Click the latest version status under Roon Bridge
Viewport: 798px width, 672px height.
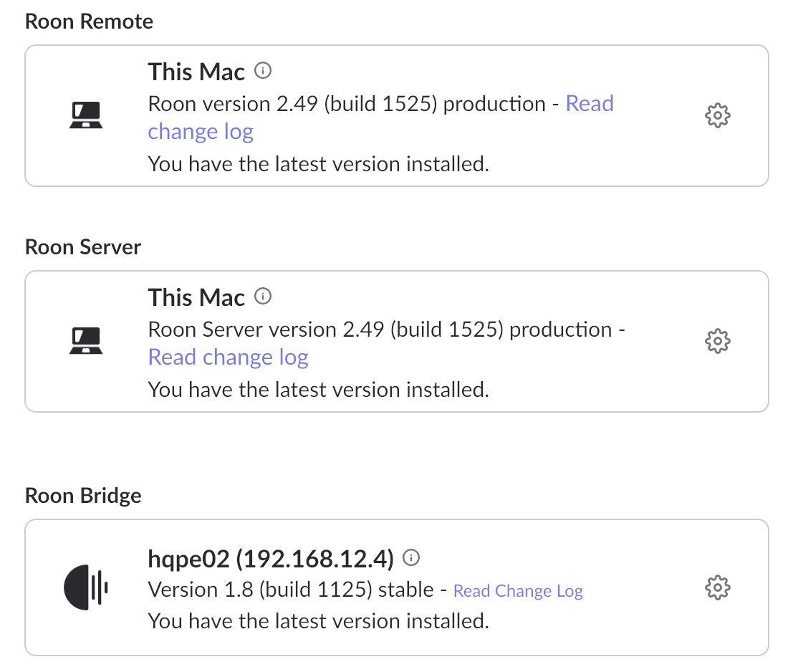click(318, 620)
